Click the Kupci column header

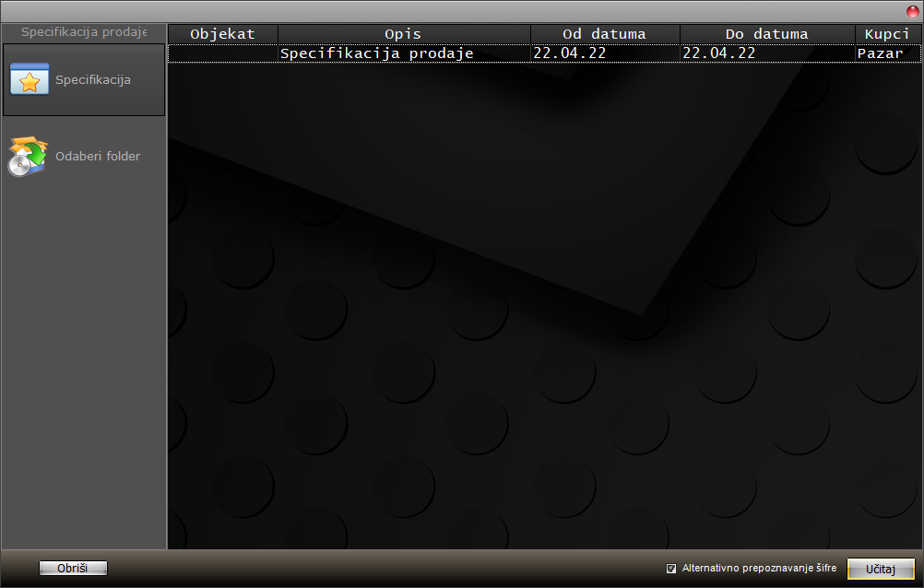click(887, 34)
